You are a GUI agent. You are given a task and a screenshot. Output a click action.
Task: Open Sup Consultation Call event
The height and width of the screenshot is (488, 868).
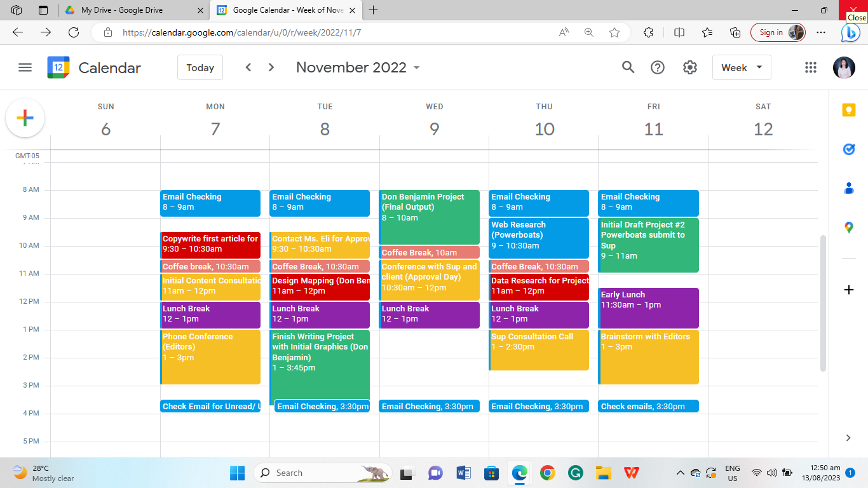tap(539, 350)
